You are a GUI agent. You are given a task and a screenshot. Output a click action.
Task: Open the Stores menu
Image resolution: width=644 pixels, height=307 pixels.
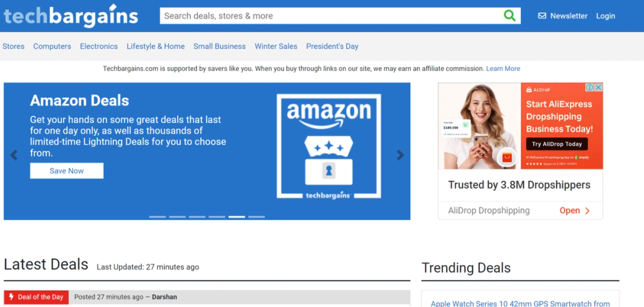[14, 46]
